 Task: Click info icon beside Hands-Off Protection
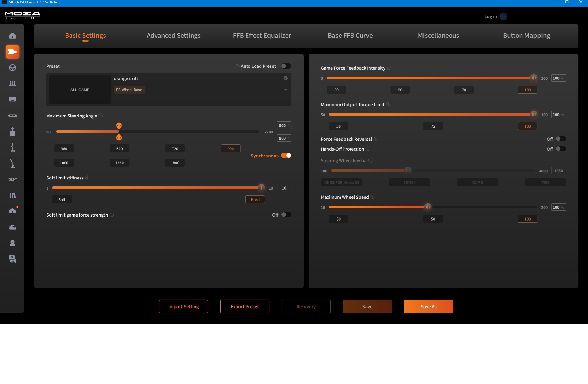click(368, 149)
